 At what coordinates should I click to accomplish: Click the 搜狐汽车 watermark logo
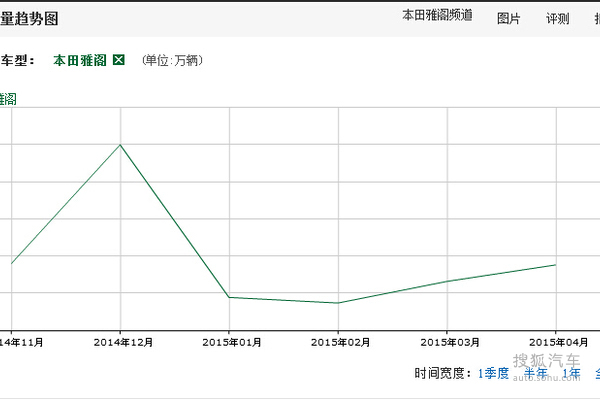[x=546, y=363]
